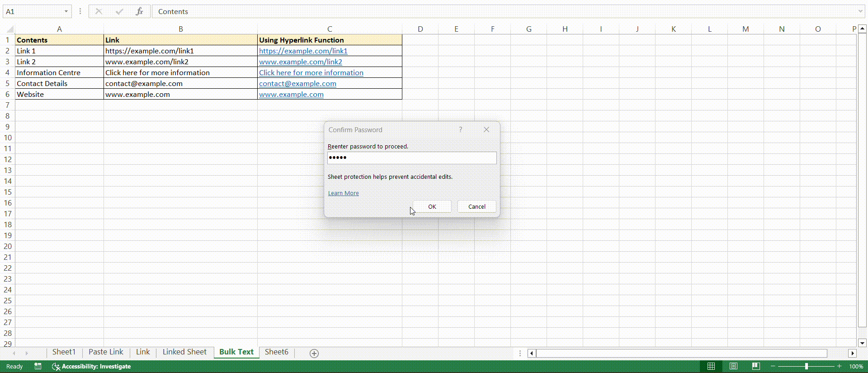Click the formula bar options dots

click(80, 11)
